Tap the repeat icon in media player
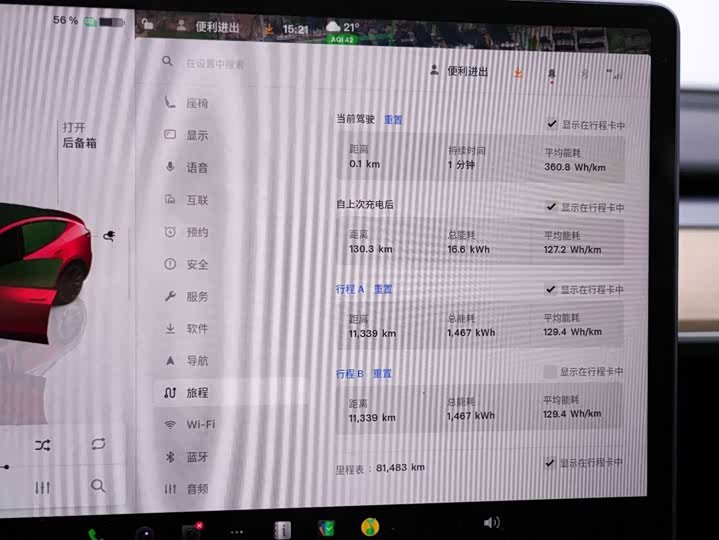Viewport: 719px width, 540px height. (98, 444)
